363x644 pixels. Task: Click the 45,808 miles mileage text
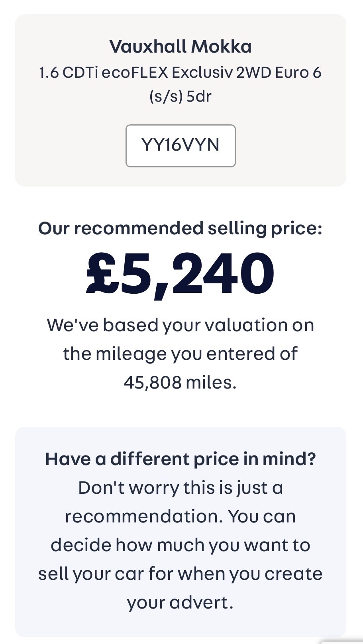181,383
